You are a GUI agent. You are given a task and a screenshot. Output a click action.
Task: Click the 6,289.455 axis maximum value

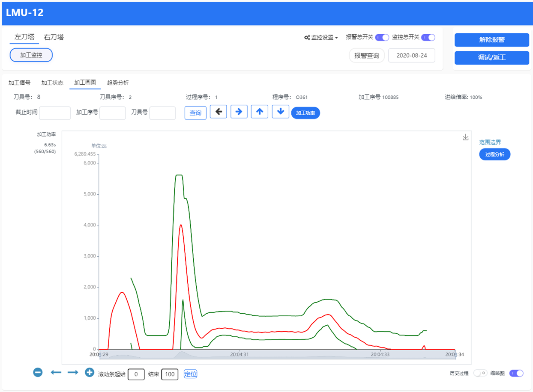[85, 154]
